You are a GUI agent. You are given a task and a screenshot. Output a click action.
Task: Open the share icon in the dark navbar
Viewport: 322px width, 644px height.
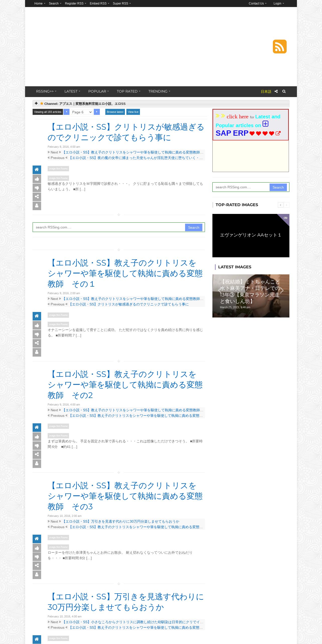pyautogui.click(x=276, y=91)
